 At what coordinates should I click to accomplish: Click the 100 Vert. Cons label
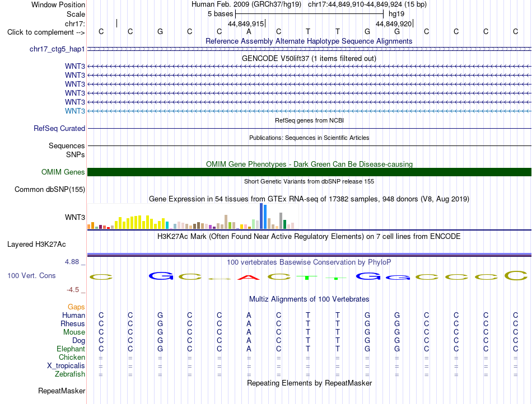pos(31,275)
